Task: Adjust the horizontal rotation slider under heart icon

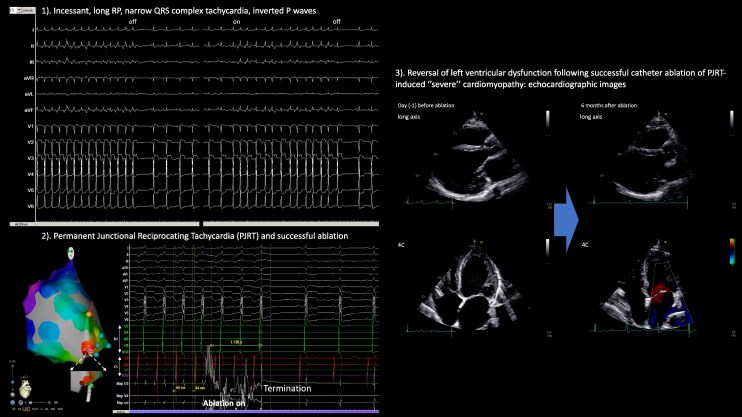Action: coord(39,402)
